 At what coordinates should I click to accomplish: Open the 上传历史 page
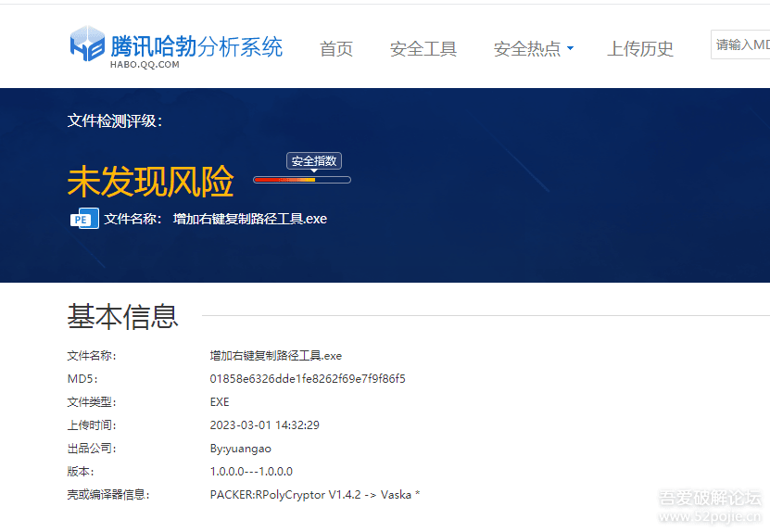[x=640, y=48]
